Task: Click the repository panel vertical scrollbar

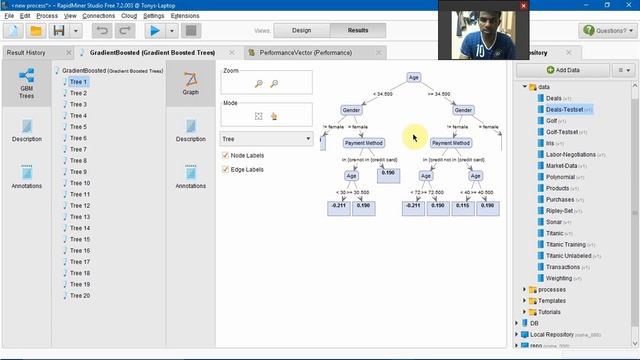Action: [x=635, y=213]
